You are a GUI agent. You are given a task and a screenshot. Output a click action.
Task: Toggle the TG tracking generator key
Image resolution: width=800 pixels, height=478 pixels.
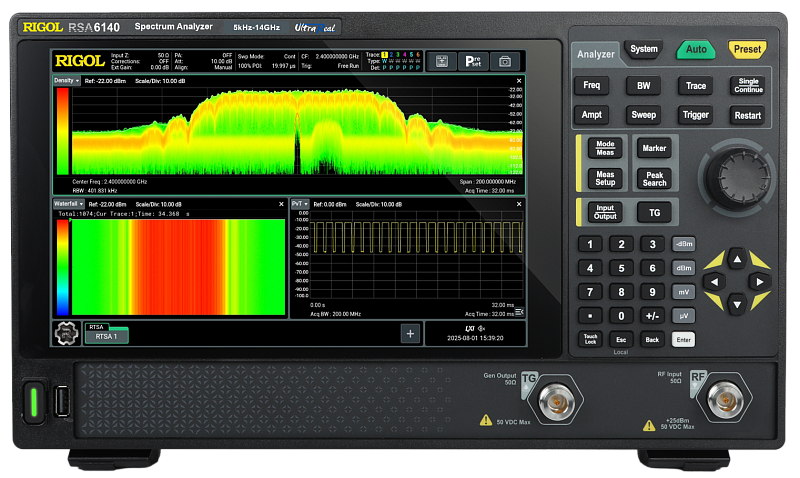[x=654, y=213]
